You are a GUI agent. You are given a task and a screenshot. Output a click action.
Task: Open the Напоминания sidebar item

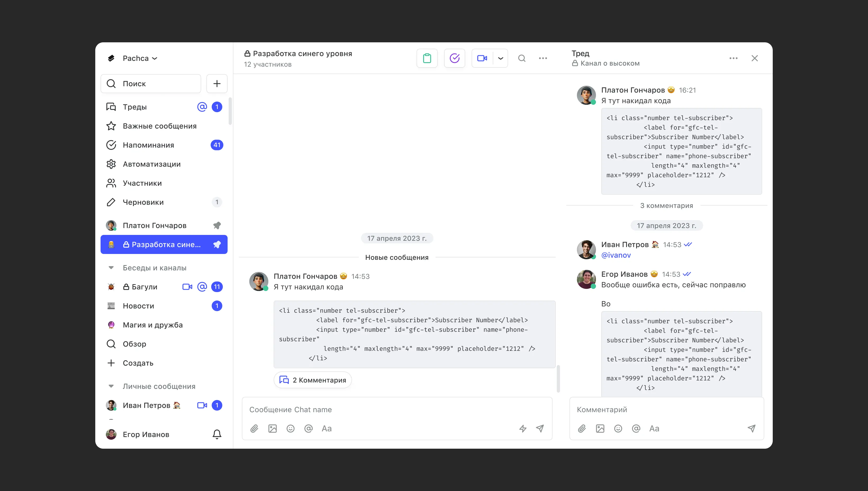pos(148,145)
